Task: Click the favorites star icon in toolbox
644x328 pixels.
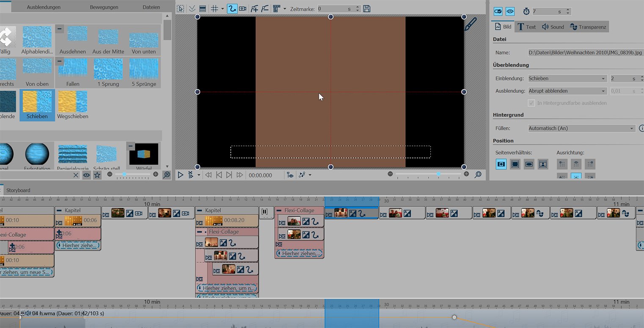Action: (97, 175)
